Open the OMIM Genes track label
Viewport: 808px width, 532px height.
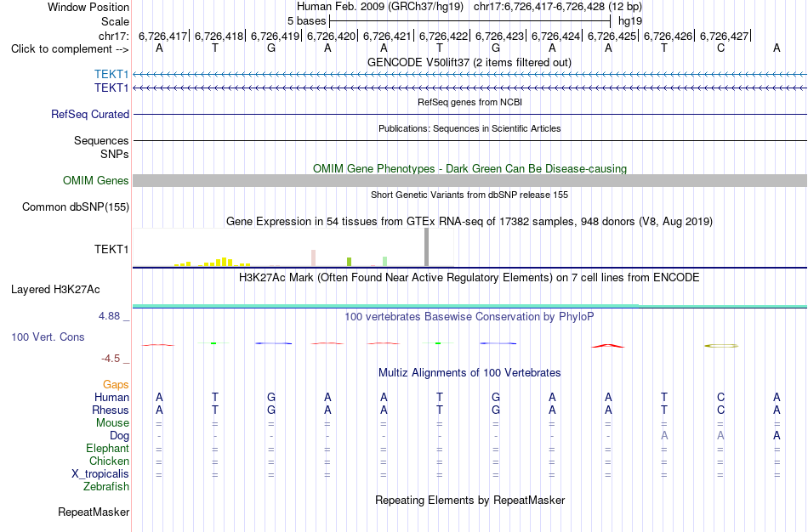(96, 181)
